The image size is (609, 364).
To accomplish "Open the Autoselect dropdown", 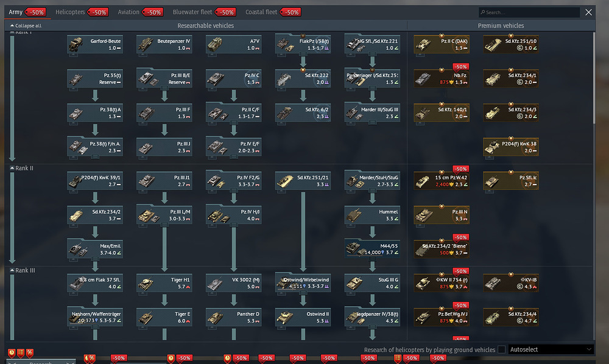I will click(x=551, y=349).
